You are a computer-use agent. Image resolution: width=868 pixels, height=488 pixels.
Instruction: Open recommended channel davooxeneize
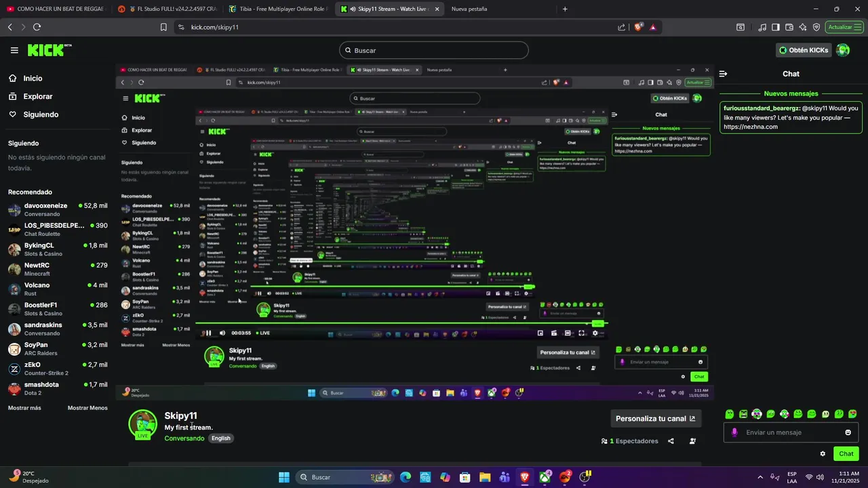[x=58, y=209]
